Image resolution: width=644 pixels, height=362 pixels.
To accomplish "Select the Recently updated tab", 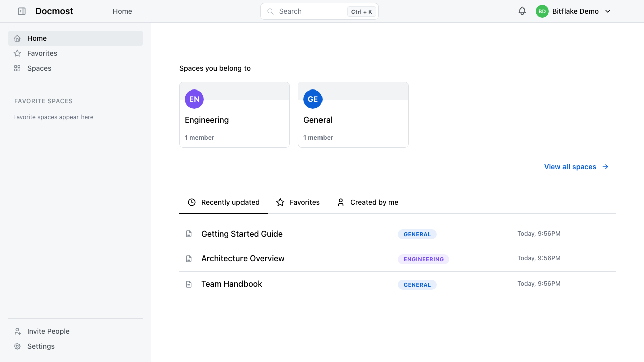I will pos(223,202).
